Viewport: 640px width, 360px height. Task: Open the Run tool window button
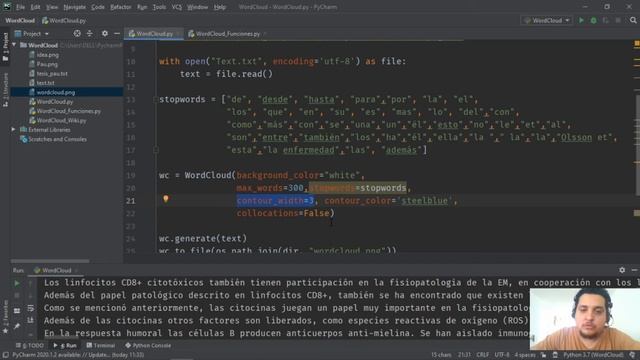point(65,345)
